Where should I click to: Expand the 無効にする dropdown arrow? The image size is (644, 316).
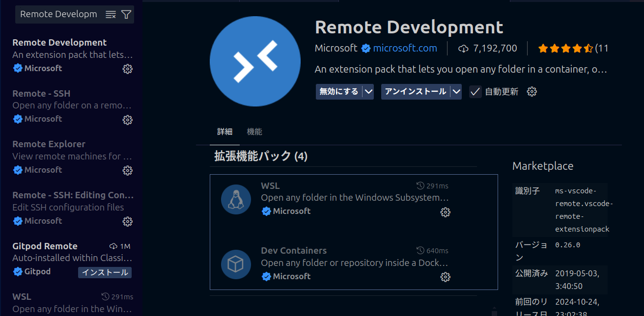coord(368,92)
